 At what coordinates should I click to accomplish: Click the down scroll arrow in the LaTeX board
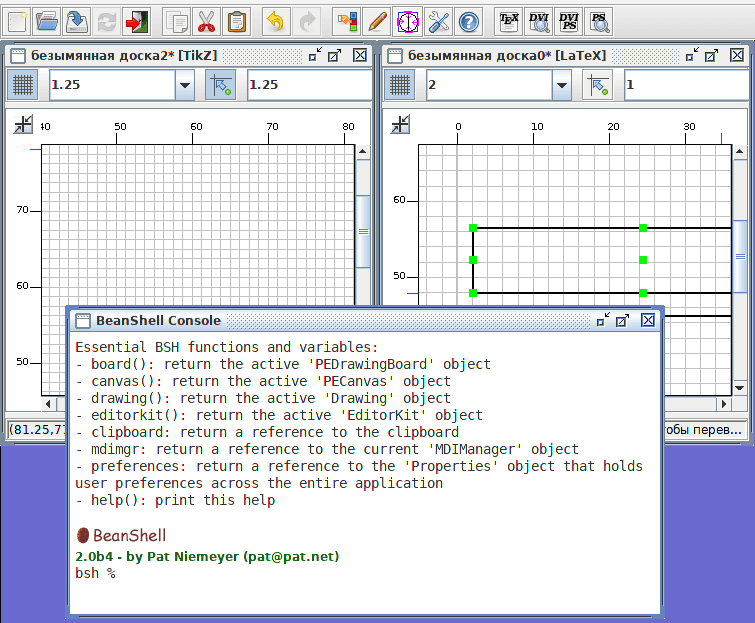740,388
